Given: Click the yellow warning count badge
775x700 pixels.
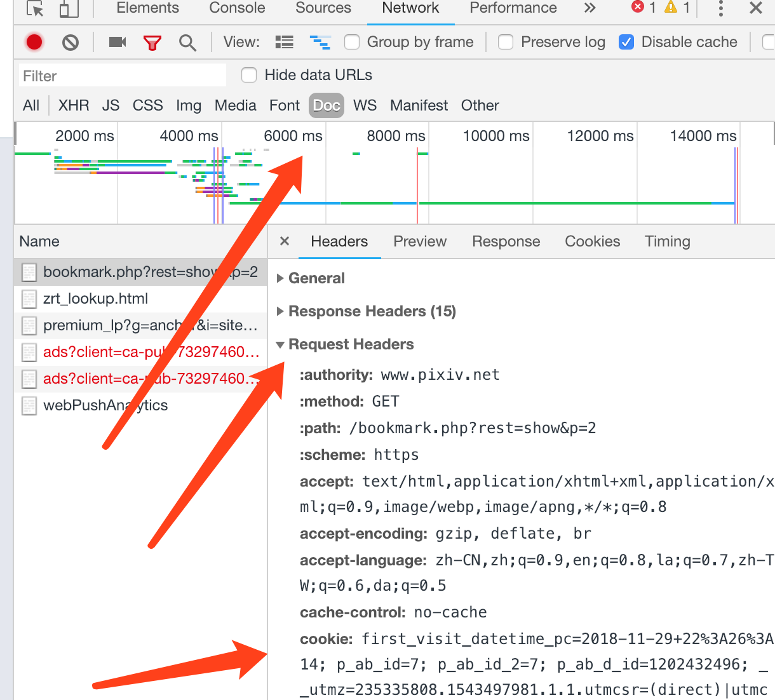Looking at the screenshot, I should [x=677, y=8].
